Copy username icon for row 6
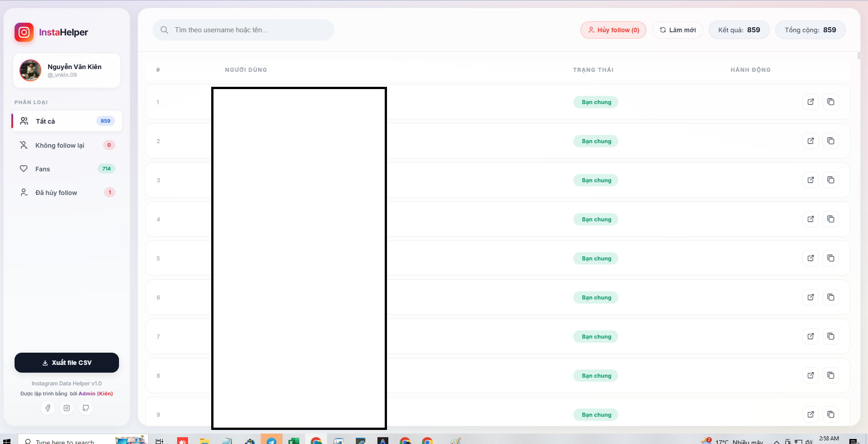The height and width of the screenshot is (444, 868). (831, 297)
